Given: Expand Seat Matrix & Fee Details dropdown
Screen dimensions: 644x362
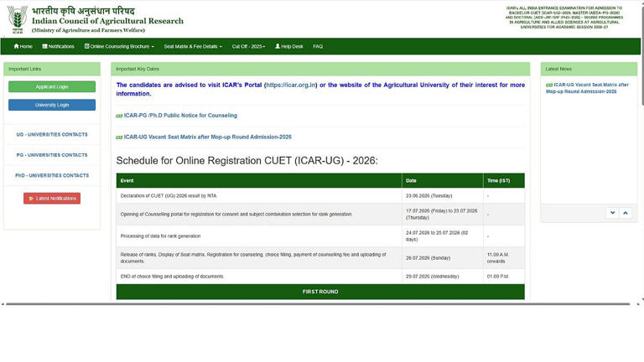Looking at the screenshot, I should point(193,46).
